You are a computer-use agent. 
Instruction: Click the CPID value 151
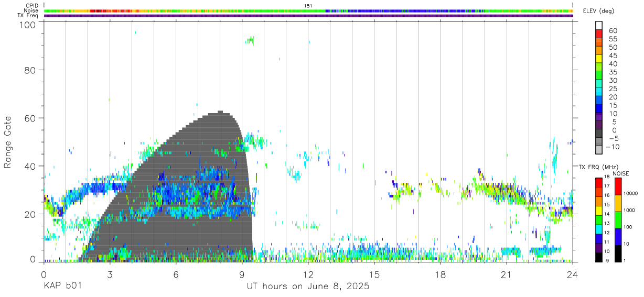(x=308, y=6)
